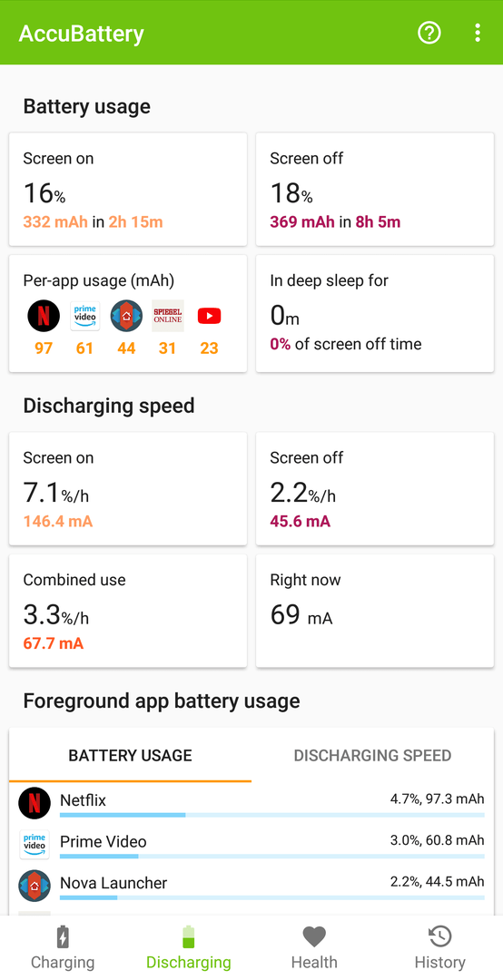The height and width of the screenshot is (980, 503).
Task: Select the BATTERY USAGE tab
Action: [x=130, y=755]
